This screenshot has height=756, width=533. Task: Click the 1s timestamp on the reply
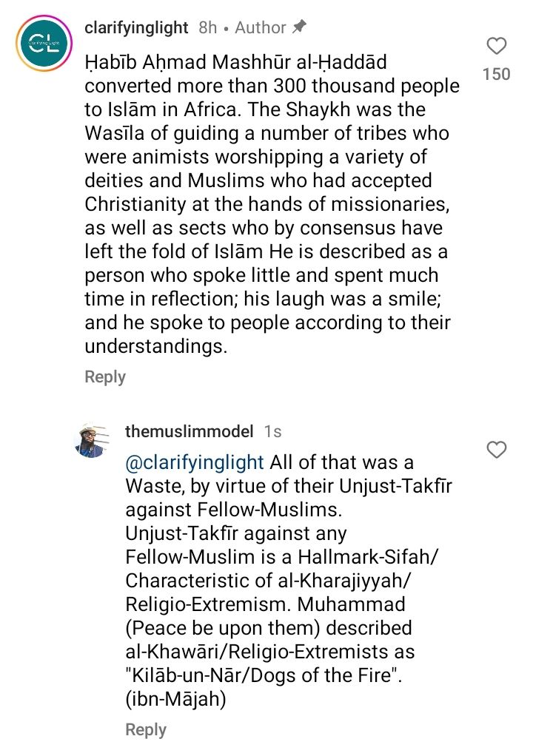[273, 431]
